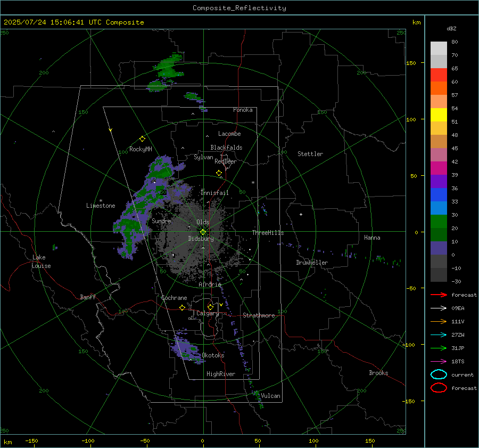The width and height of the screenshot is (479, 448).
Task: Click the Lacombe city label
Action: tap(229, 134)
